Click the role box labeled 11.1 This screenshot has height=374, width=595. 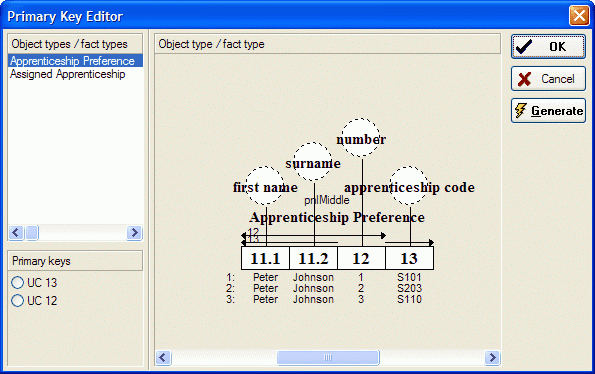[265, 258]
